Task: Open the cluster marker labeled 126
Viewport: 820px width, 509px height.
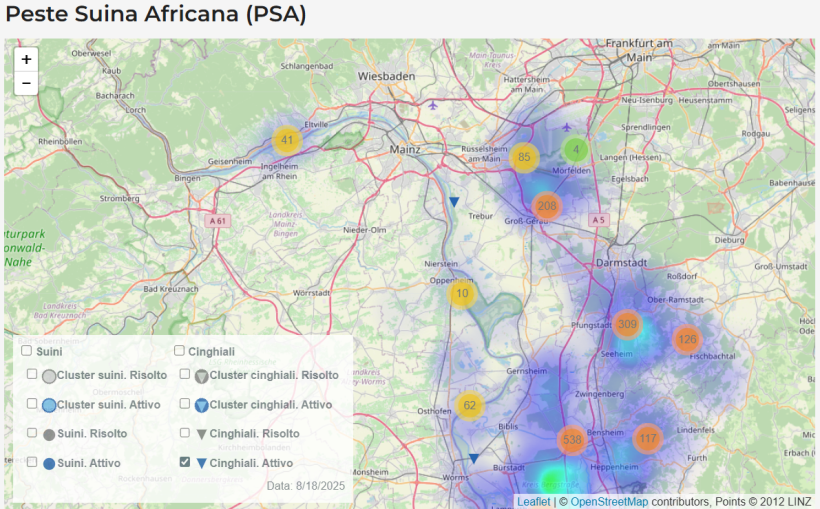Action: (x=687, y=340)
